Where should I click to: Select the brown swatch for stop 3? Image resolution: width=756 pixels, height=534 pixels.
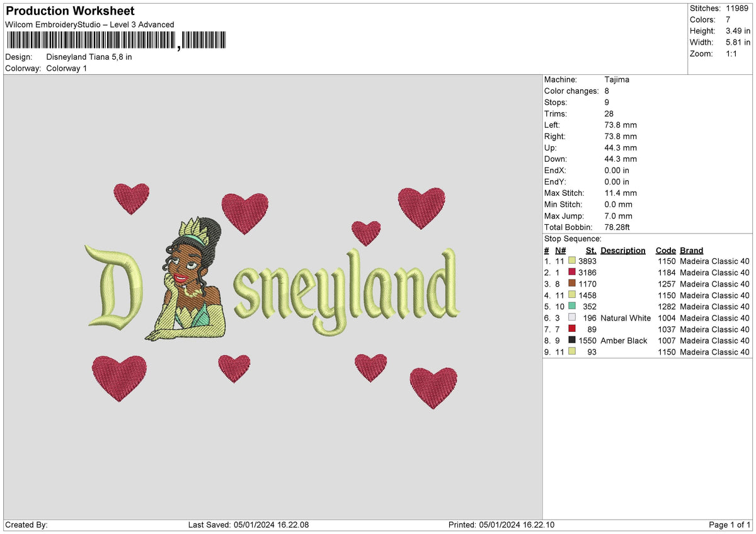click(x=572, y=284)
